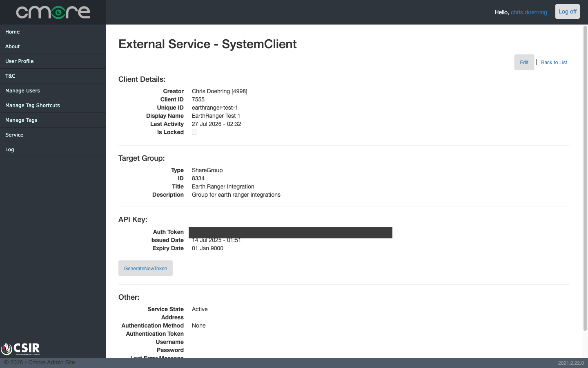Click the Cmore logo in header
588x368 pixels.
(x=53, y=12)
